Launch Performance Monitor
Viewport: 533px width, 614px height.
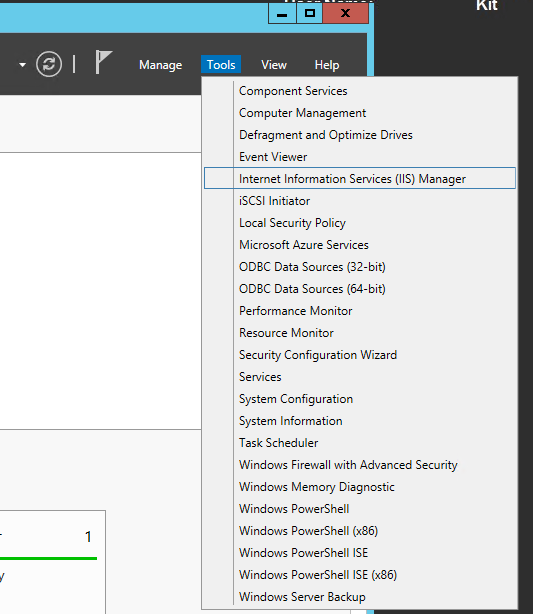pos(360,311)
